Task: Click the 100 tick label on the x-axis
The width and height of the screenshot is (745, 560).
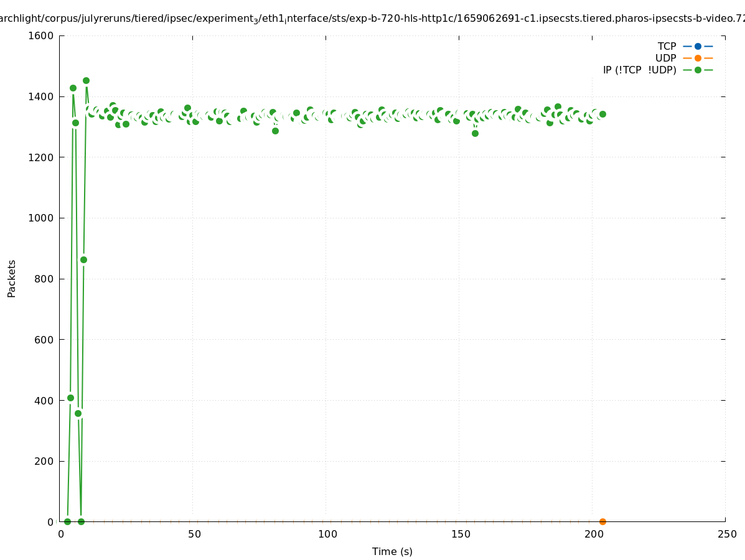Action: tap(326, 534)
